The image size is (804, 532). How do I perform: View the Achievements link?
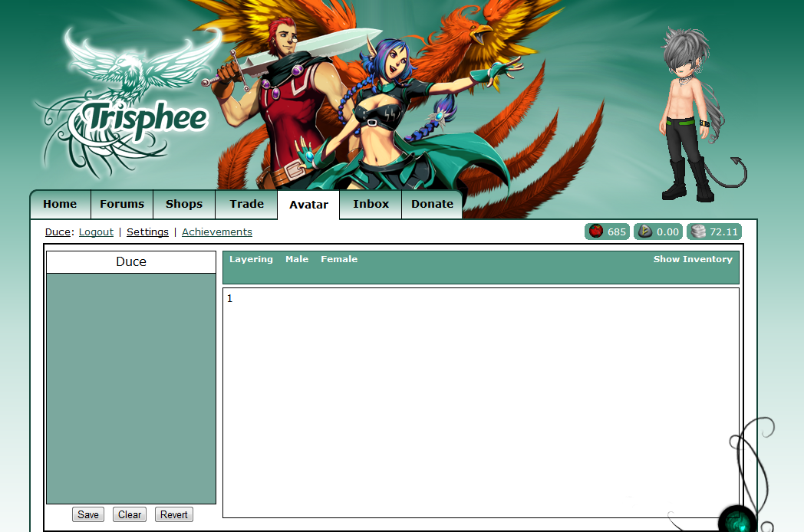point(216,232)
